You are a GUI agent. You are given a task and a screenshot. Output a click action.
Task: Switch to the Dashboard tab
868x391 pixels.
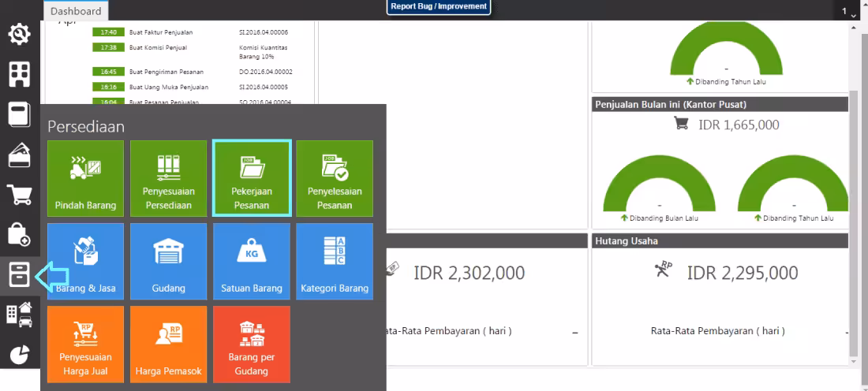point(76,11)
